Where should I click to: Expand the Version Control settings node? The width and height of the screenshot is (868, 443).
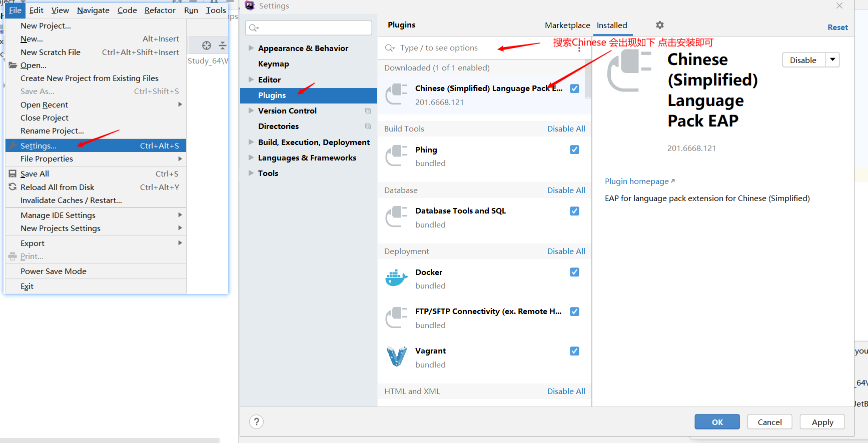251,110
